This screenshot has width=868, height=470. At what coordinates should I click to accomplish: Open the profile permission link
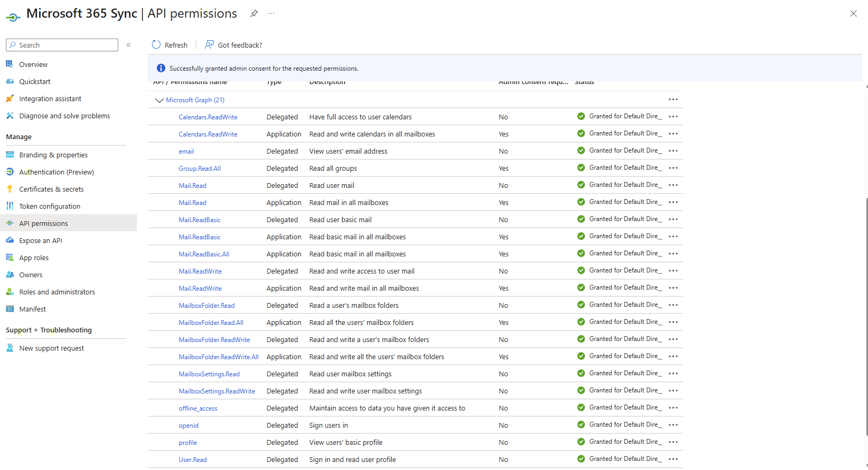point(188,443)
